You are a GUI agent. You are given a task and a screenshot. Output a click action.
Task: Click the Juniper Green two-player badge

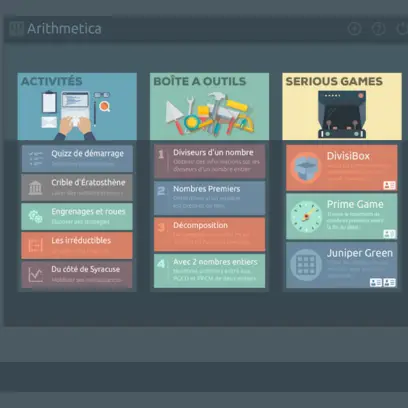coord(383,283)
